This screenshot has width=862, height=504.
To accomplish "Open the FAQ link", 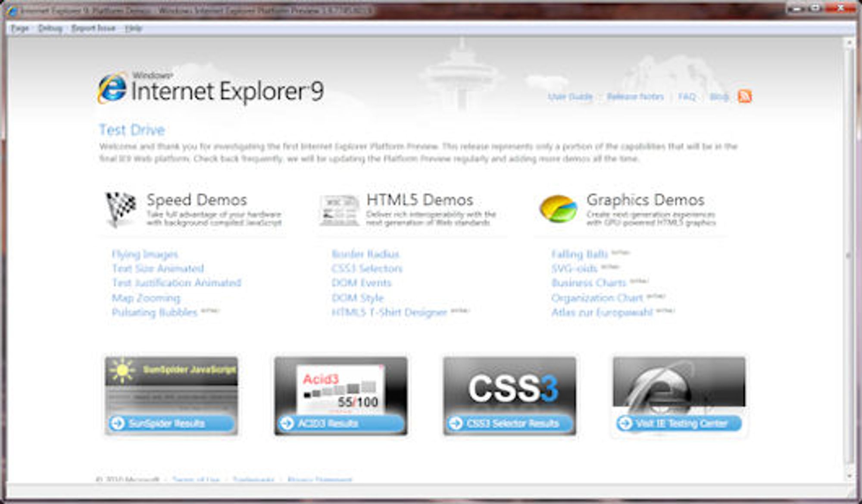I will (687, 96).
